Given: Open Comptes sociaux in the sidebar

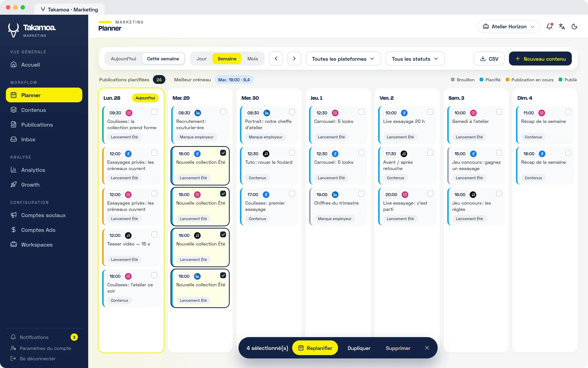Looking at the screenshot, I should (x=44, y=215).
